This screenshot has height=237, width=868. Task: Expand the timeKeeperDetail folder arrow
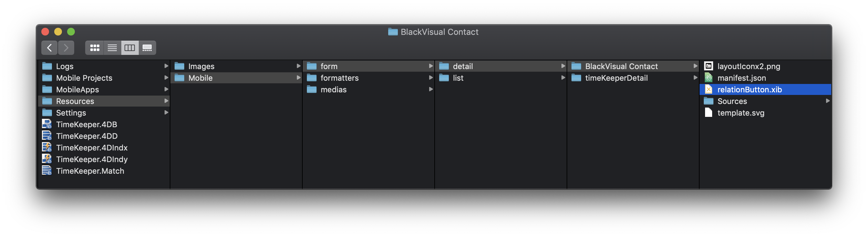[695, 78]
